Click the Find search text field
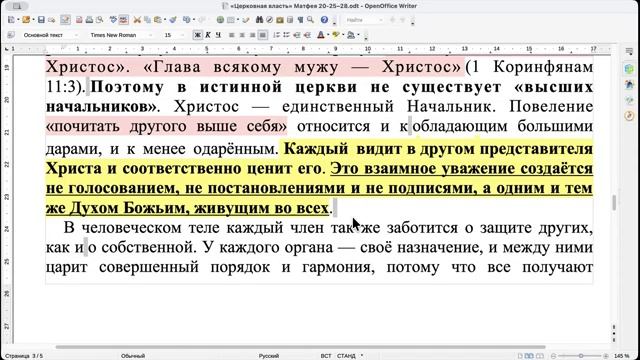The height and width of the screenshot is (360, 640). [x=361, y=20]
